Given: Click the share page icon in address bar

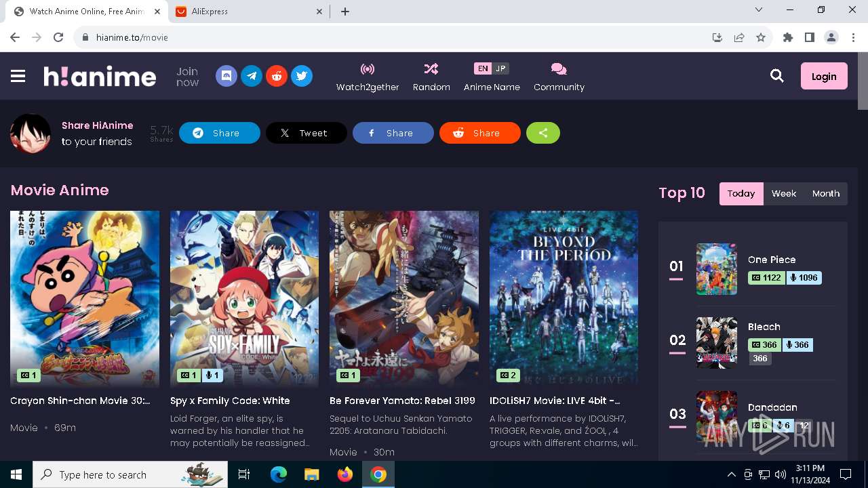Looking at the screenshot, I should click(739, 37).
